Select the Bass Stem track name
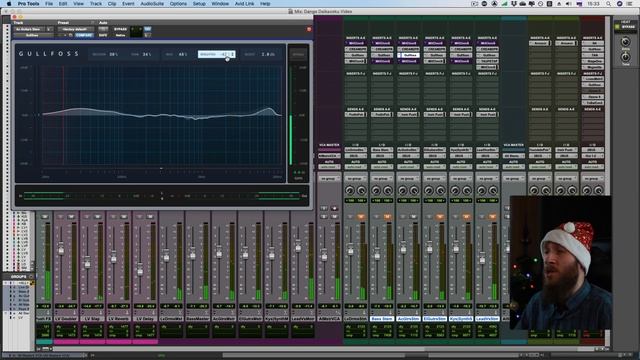The width and height of the screenshot is (640, 360). tap(382, 318)
